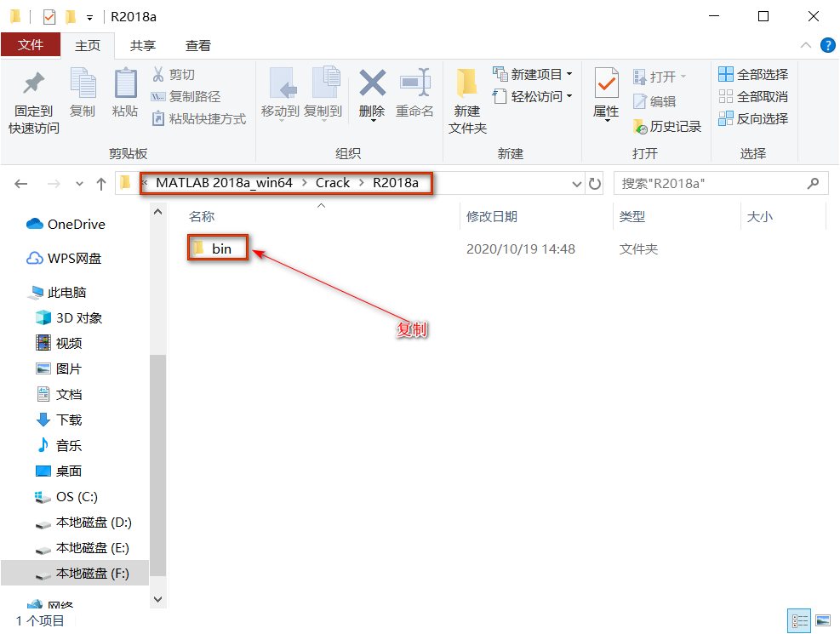The height and width of the screenshot is (634, 840).
Task: Expand Easy access (轻松访问) dropdown
Action: (569, 96)
